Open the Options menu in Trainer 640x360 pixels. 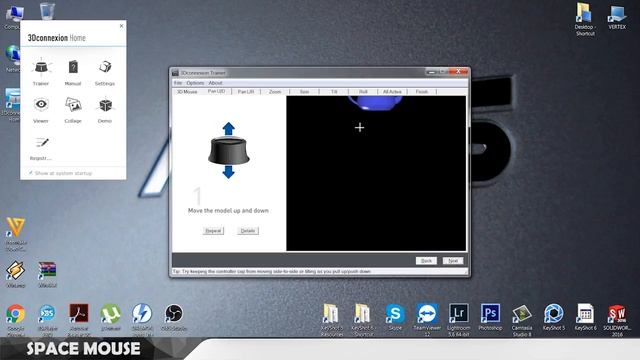pyautogui.click(x=195, y=83)
